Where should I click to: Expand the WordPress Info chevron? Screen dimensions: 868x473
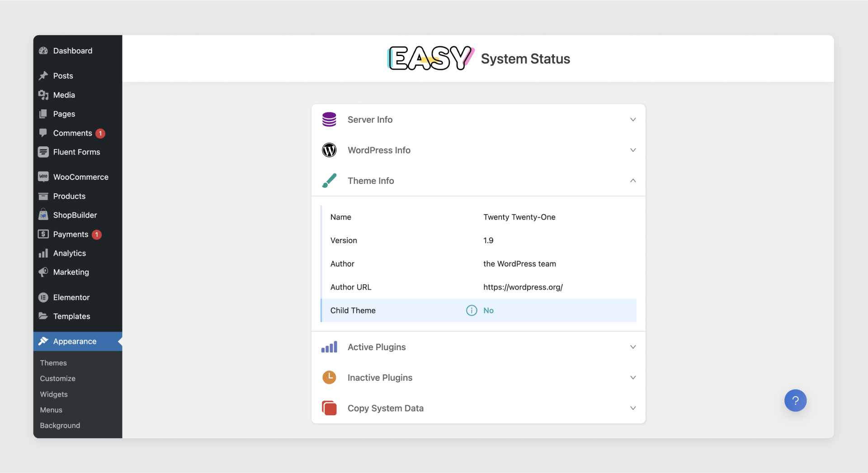(x=633, y=150)
